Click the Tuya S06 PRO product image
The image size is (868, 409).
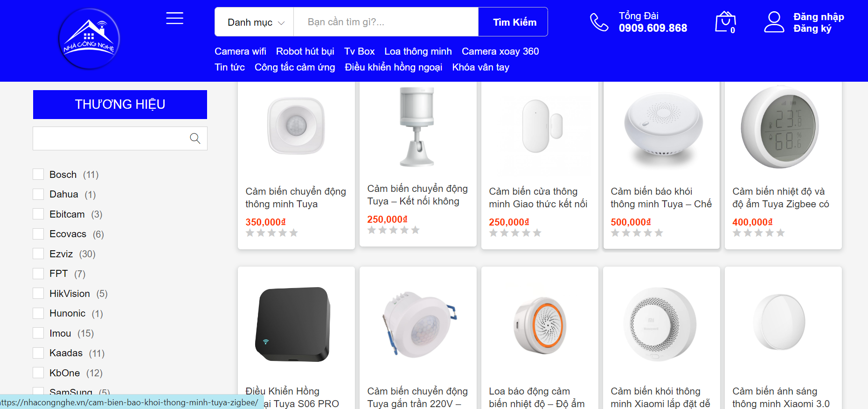coord(293,324)
